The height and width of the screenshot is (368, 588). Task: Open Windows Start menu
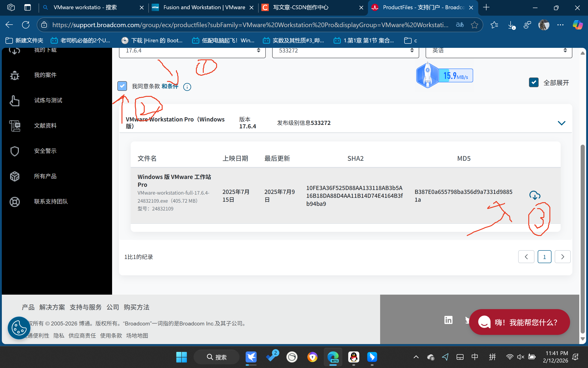[x=181, y=357]
